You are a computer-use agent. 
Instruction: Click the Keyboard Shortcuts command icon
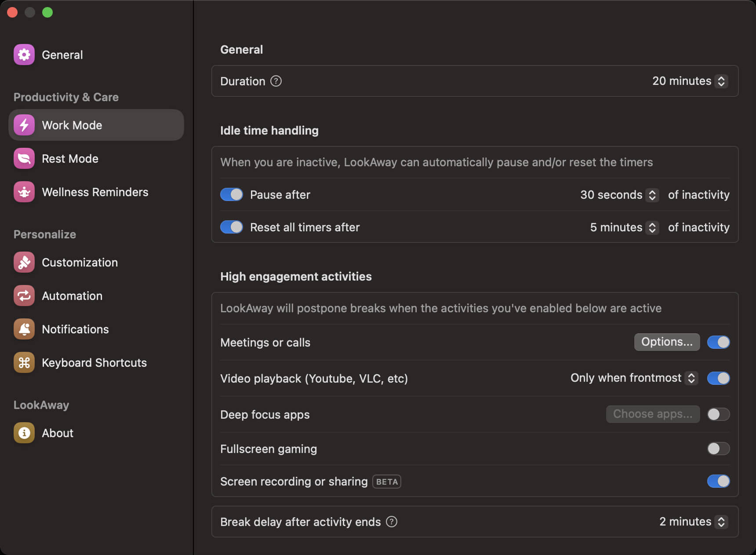point(24,362)
